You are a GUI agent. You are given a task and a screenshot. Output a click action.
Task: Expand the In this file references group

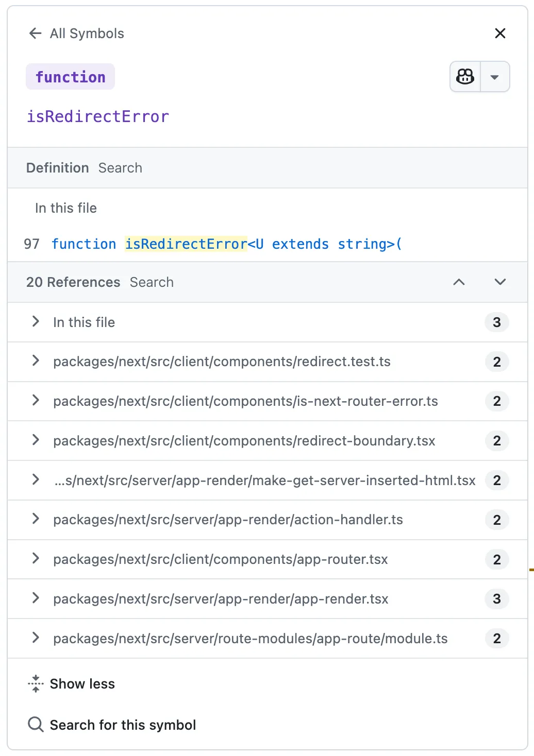tap(268, 322)
